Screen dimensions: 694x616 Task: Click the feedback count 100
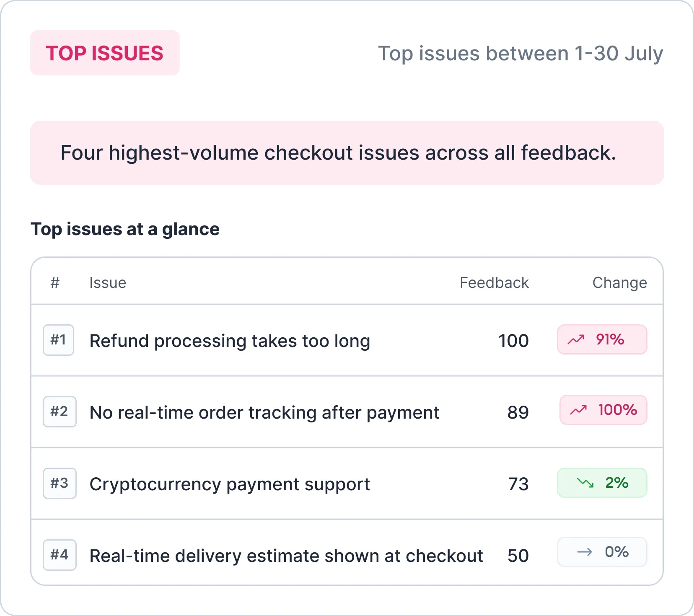(x=513, y=341)
